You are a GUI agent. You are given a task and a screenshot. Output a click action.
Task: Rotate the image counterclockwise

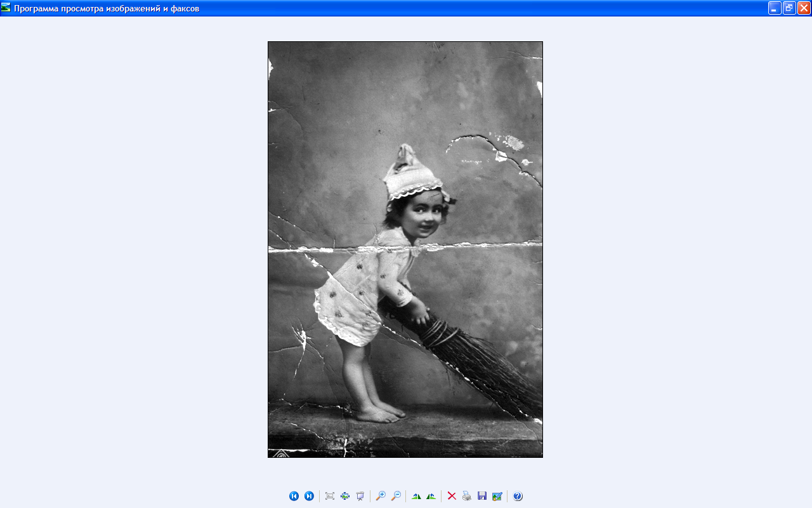pos(431,496)
